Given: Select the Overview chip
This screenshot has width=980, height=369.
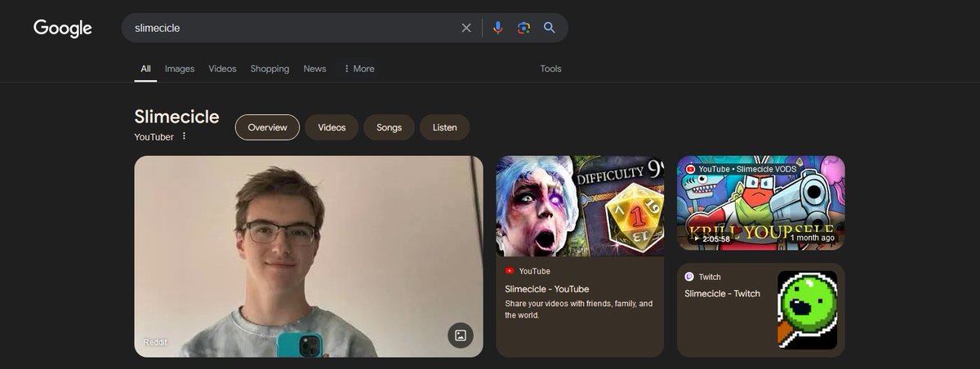Looking at the screenshot, I should click(x=267, y=127).
